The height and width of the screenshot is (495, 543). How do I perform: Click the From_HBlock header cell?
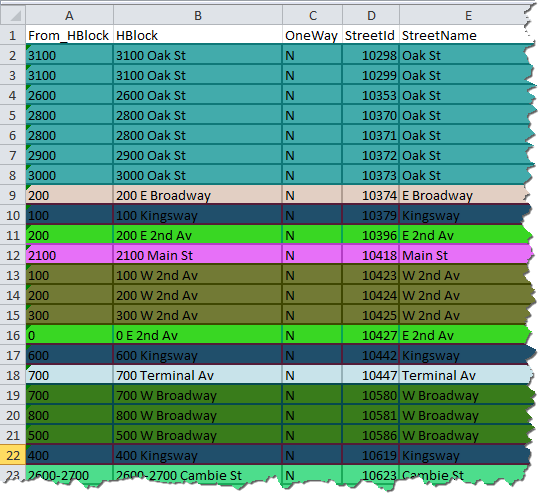(69, 35)
